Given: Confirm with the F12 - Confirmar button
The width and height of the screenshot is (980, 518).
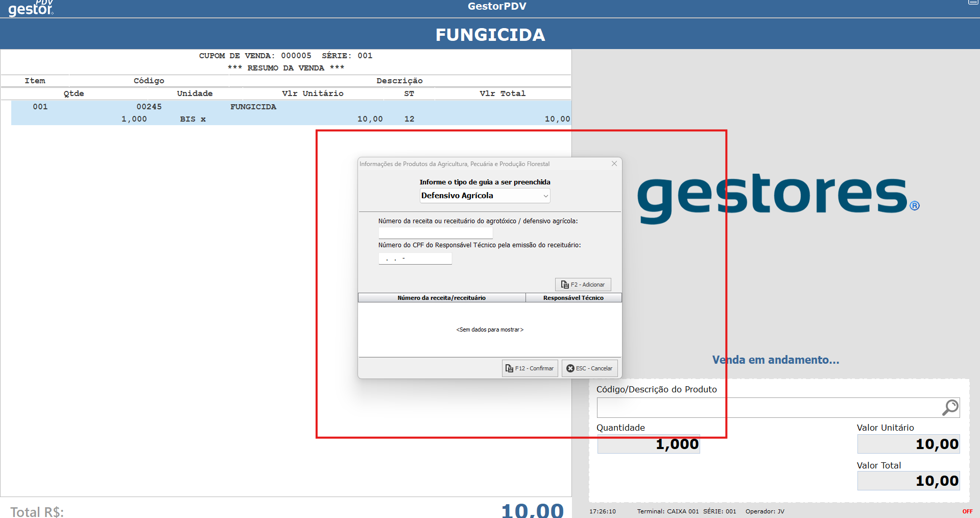Looking at the screenshot, I should 530,368.
